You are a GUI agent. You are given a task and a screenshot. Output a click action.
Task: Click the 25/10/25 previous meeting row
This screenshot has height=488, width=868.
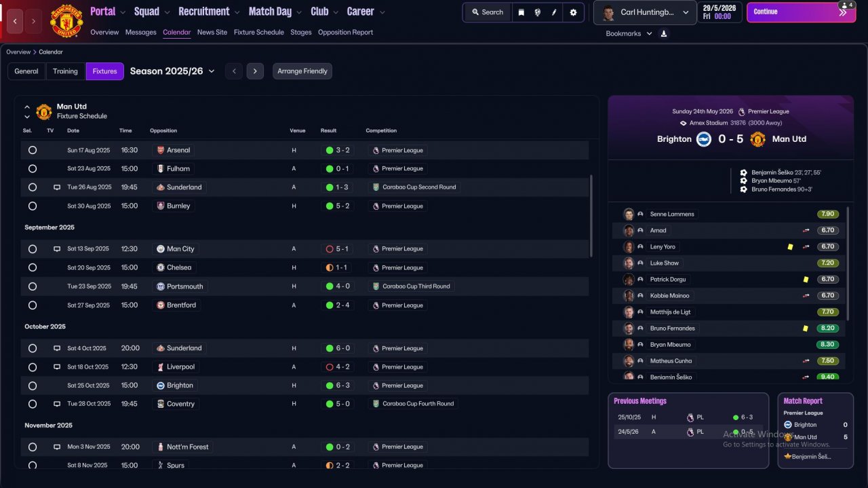(x=688, y=417)
